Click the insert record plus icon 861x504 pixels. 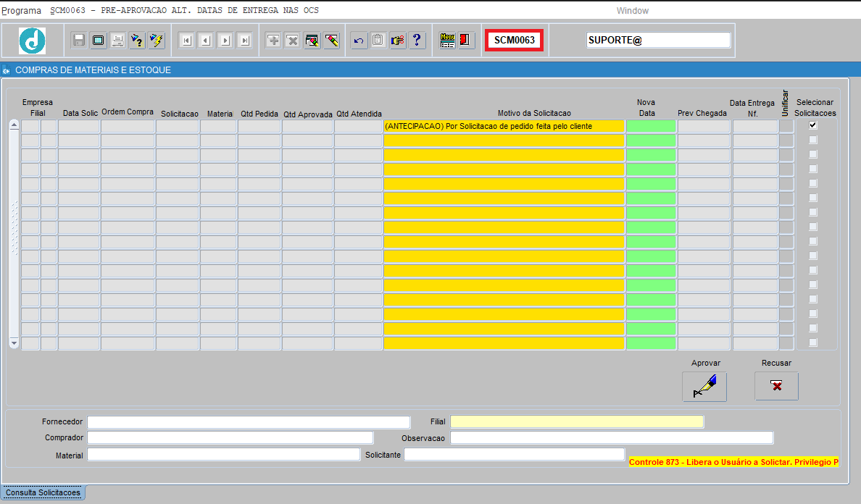[273, 40]
